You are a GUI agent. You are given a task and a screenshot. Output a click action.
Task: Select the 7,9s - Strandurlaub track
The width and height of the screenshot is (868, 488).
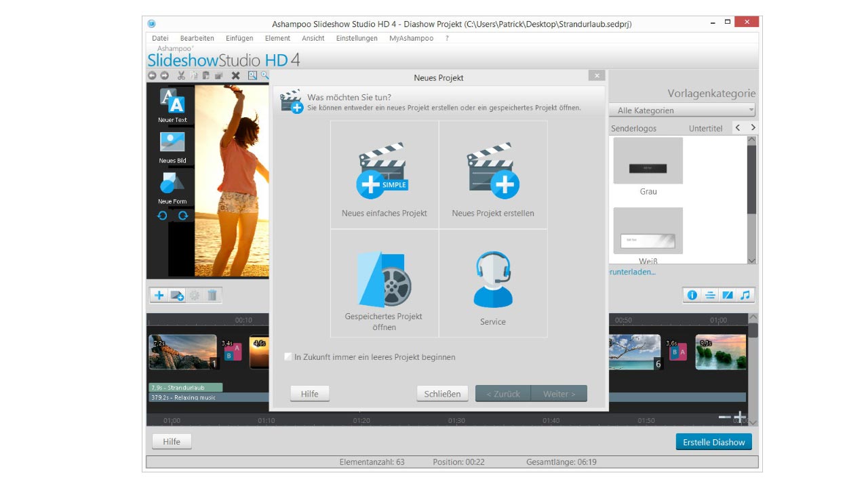click(x=186, y=388)
